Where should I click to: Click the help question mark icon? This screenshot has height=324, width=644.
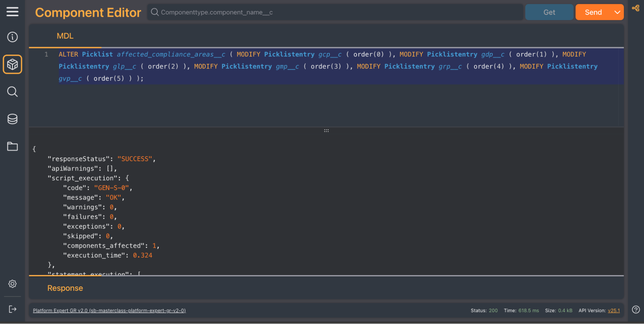[x=636, y=310]
